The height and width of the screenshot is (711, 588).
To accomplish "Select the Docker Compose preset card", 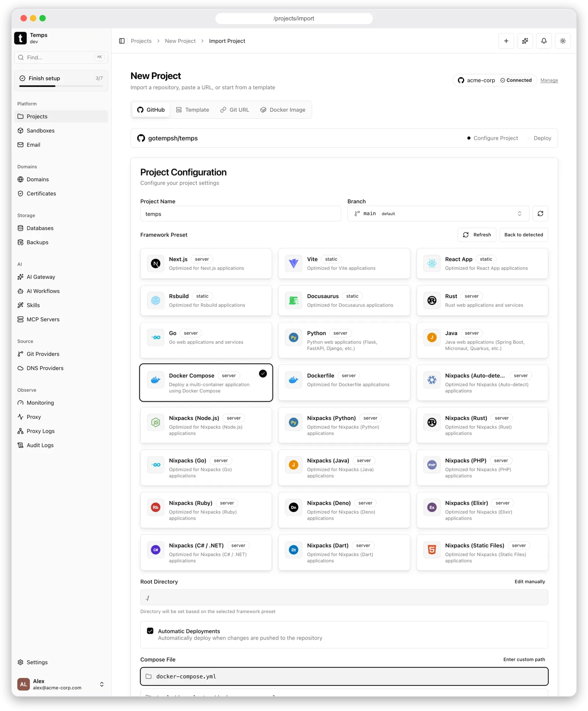I will (206, 382).
